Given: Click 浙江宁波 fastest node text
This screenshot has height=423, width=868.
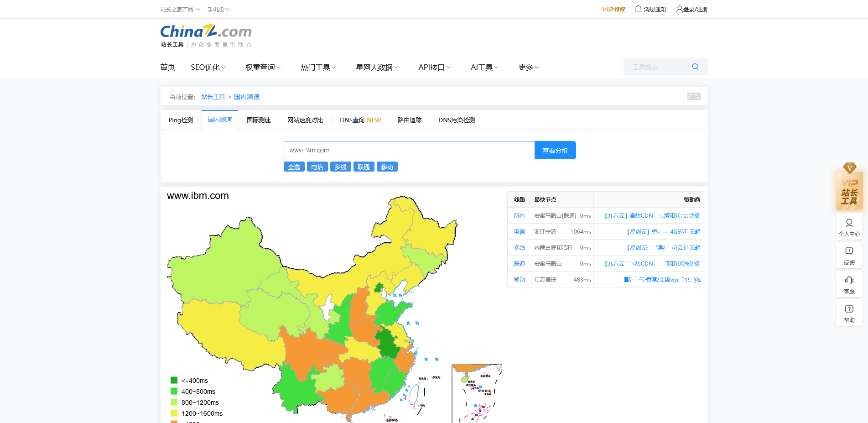Looking at the screenshot, I should 545,232.
